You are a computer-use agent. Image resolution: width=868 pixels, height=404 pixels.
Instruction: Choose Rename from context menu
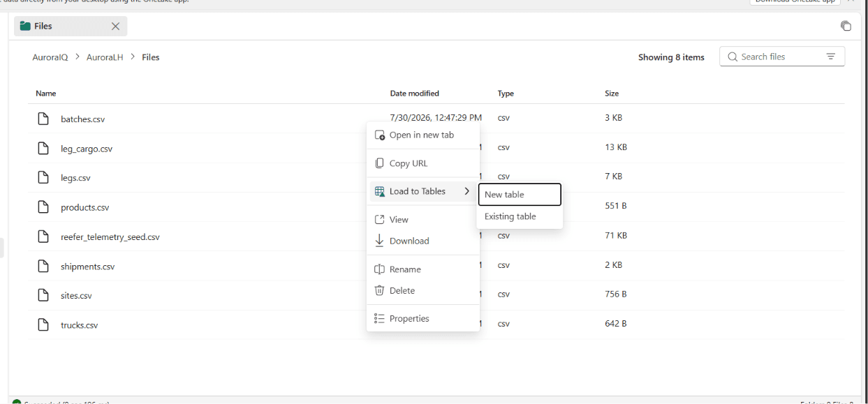point(423,269)
